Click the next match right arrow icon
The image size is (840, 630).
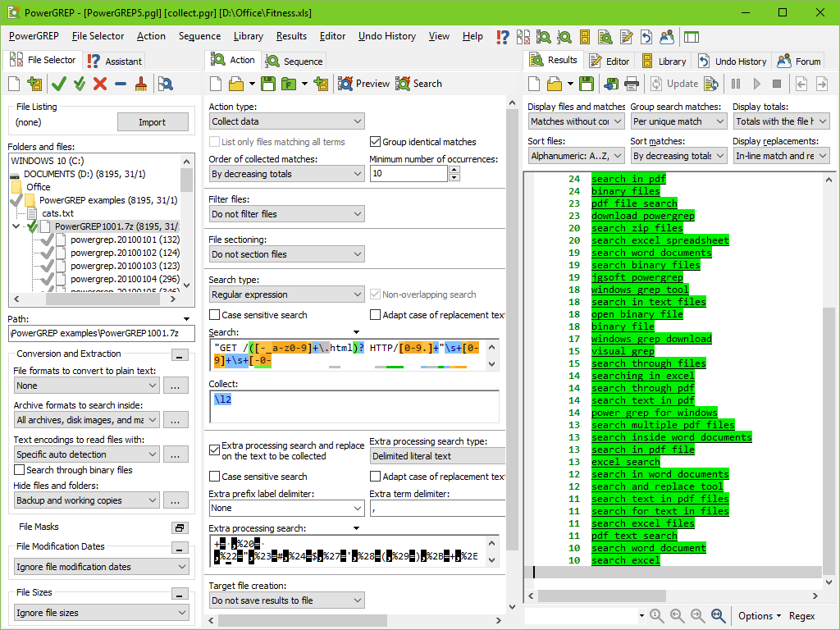(822, 84)
